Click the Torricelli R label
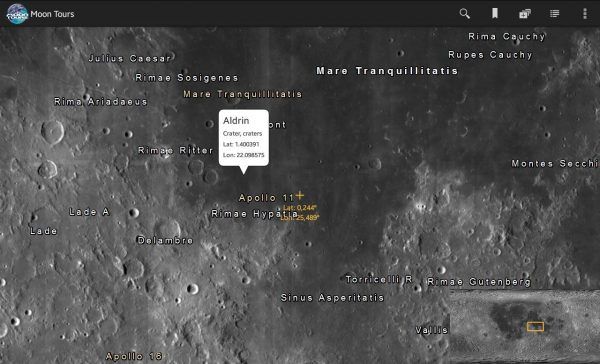 click(x=379, y=280)
